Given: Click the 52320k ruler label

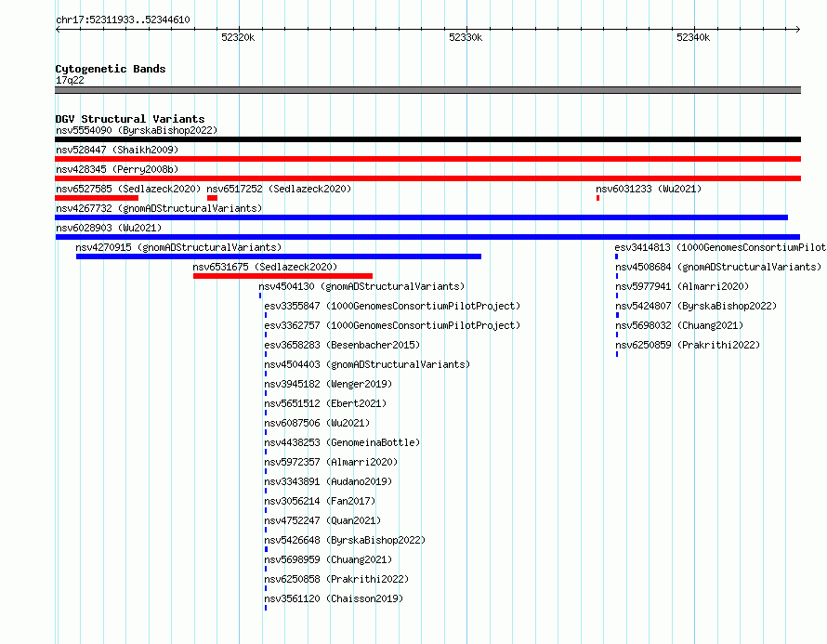Looking at the screenshot, I should pyautogui.click(x=238, y=37).
